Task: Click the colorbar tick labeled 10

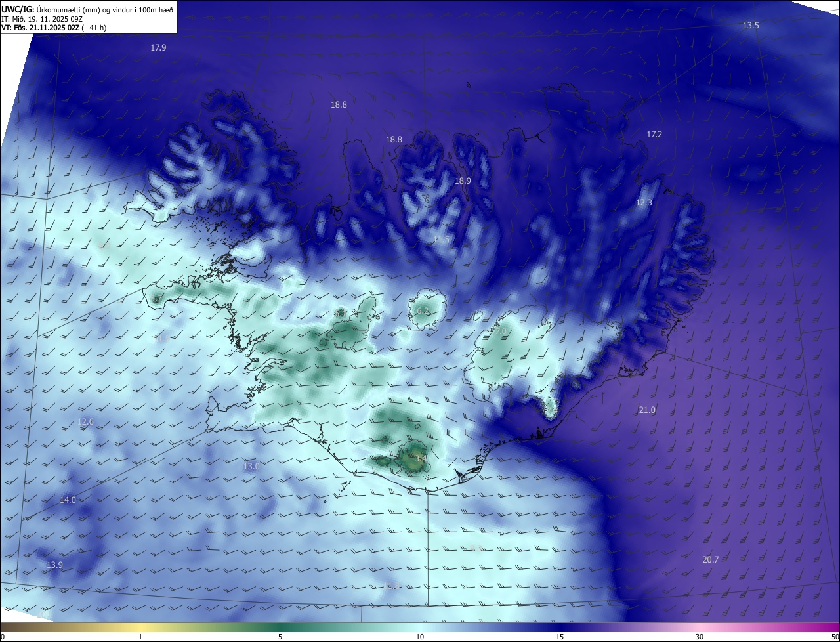Action: [x=420, y=637]
